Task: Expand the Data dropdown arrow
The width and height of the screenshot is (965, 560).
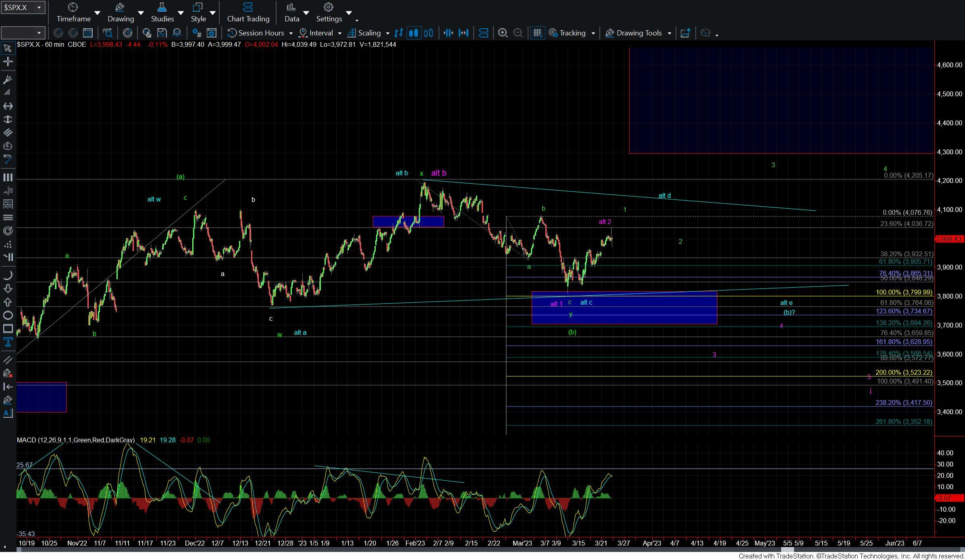Action: (x=306, y=13)
